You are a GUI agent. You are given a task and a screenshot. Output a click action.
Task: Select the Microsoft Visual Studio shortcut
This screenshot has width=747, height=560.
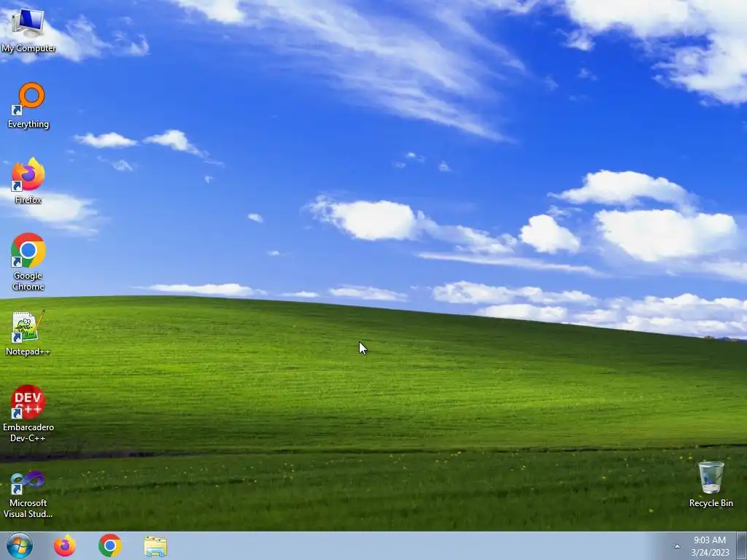point(28,494)
